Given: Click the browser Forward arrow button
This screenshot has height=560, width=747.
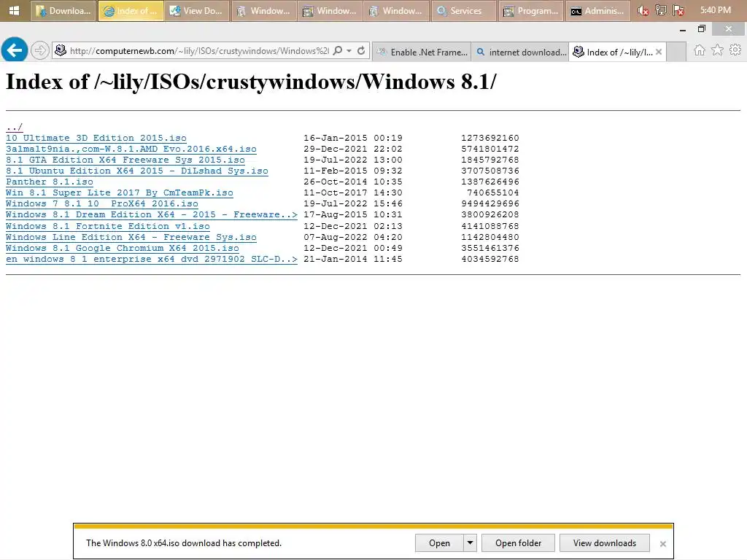Looking at the screenshot, I should 40,50.
